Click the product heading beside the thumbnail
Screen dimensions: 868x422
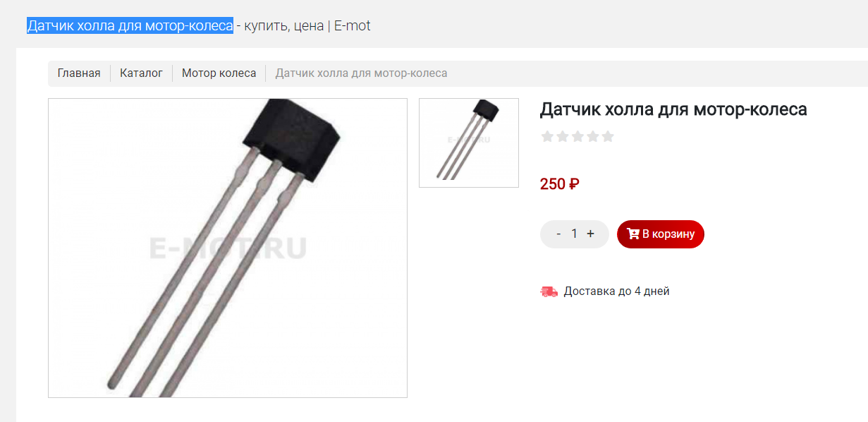click(x=673, y=109)
